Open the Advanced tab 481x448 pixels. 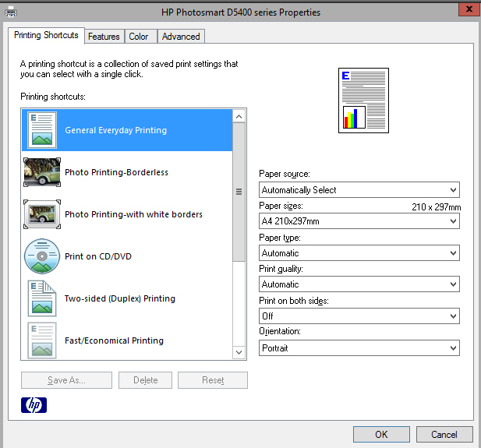tap(181, 37)
